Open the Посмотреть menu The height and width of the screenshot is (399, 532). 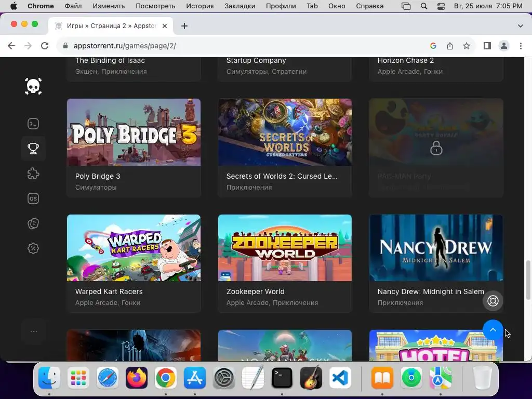pyautogui.click(x=155, y=6)
